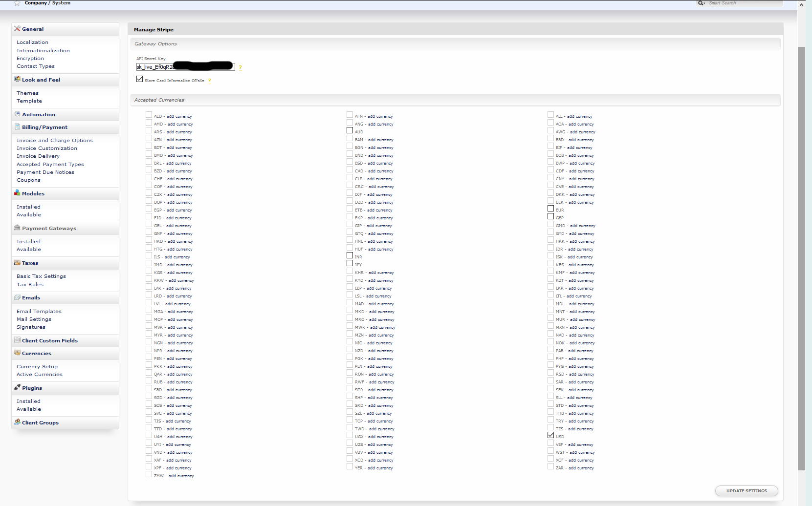Enable the EUR currency checkbox
This screenshot has width=812, height=506.
click(x=551, y=208)
